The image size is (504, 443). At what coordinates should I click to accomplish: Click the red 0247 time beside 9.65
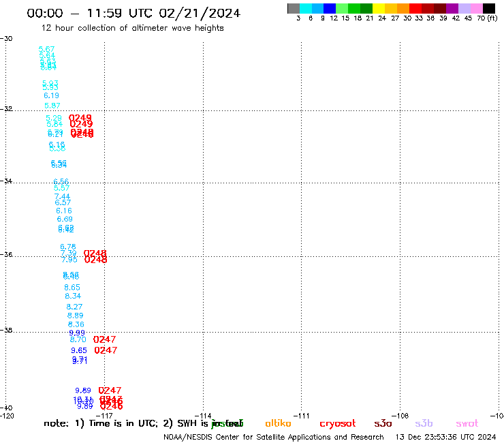pos(106,350)
